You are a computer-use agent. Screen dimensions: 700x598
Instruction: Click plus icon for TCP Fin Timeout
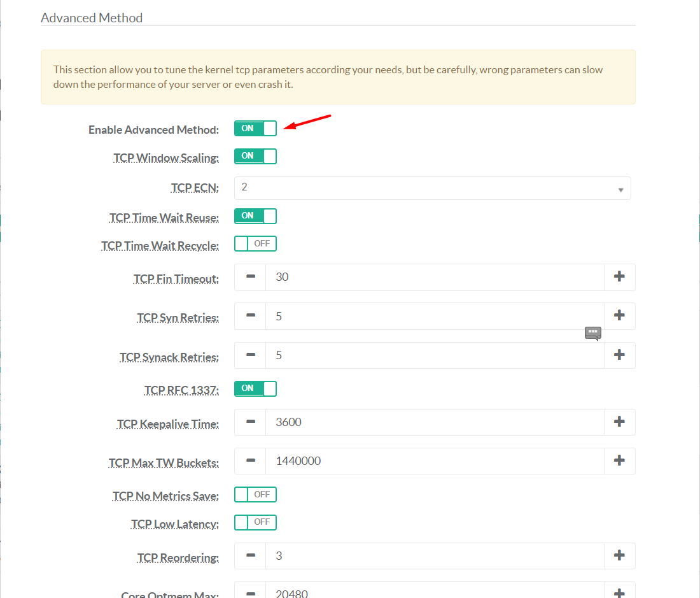point(619,277)
